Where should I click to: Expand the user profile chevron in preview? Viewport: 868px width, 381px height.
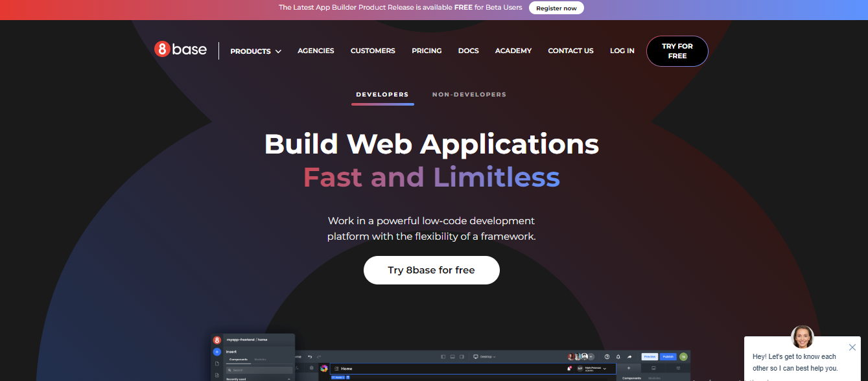point(605,369)
